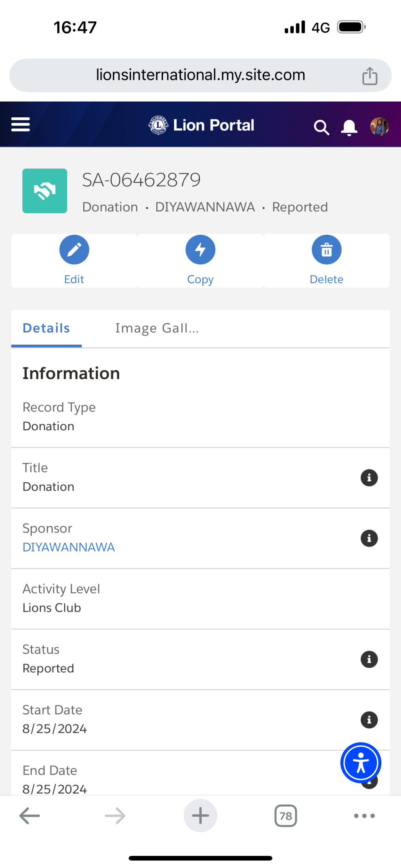
Task: Tap the Copy lightning icon
Action: pos(200,250)
